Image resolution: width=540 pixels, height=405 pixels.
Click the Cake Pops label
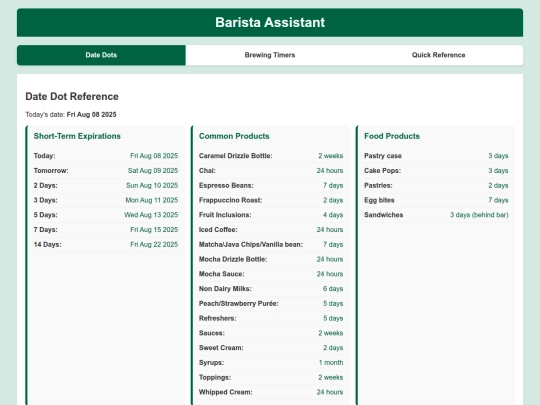(x=383, y=170)
